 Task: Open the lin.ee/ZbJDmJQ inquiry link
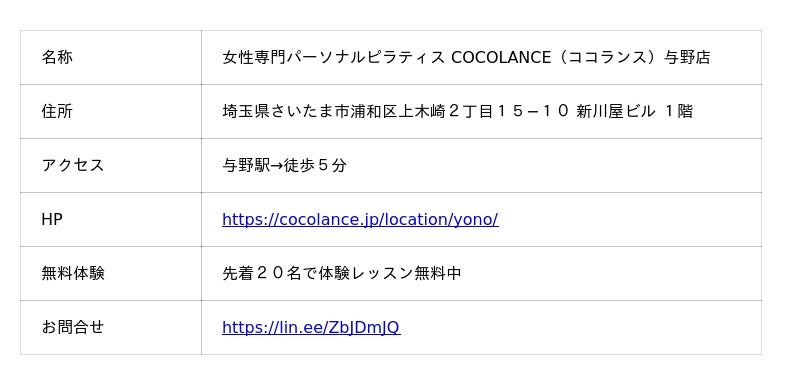311,327
